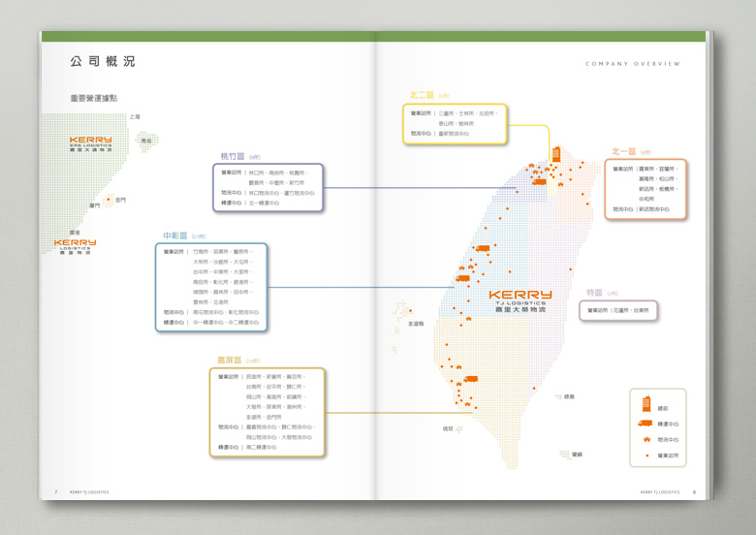Click the southernmost truck icon on the map
The width and height of the screenshot is (756, 535).
[x=471, y=379]
